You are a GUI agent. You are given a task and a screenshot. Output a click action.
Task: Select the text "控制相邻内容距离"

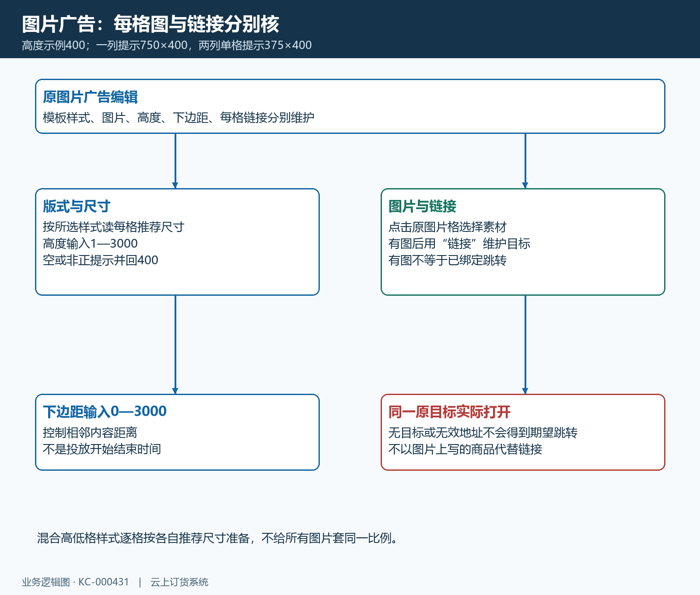point(90,432)
